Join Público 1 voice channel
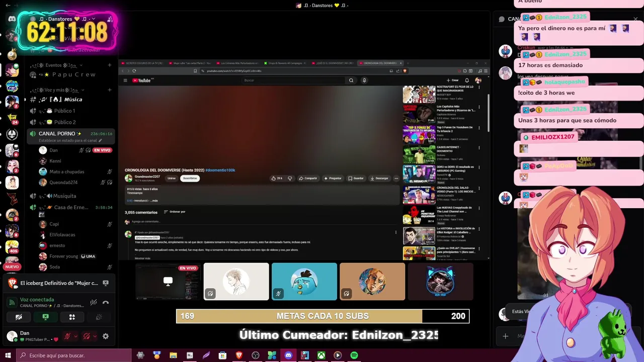 point(70,111)
